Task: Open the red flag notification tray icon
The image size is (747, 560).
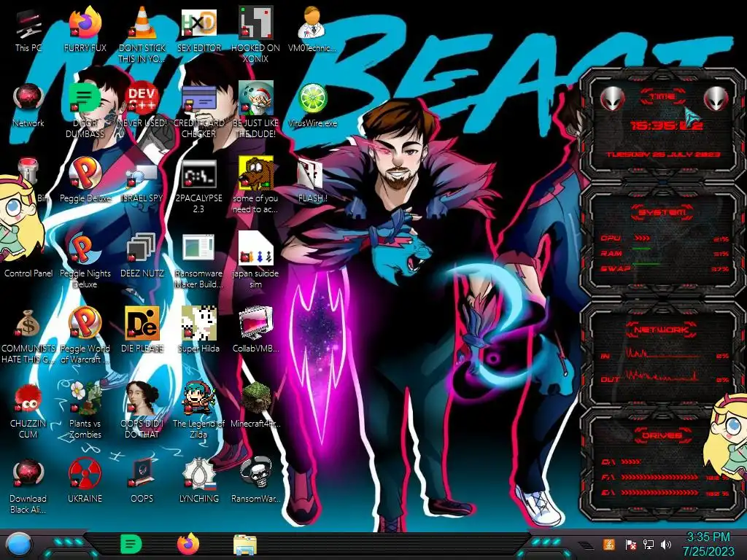Action: point(630,544)
